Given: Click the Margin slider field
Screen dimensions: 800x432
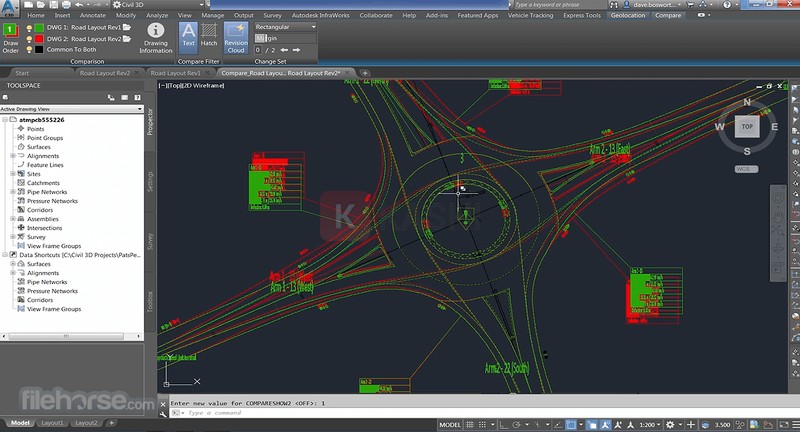Looking at the screenshot, I should point(285,38).
